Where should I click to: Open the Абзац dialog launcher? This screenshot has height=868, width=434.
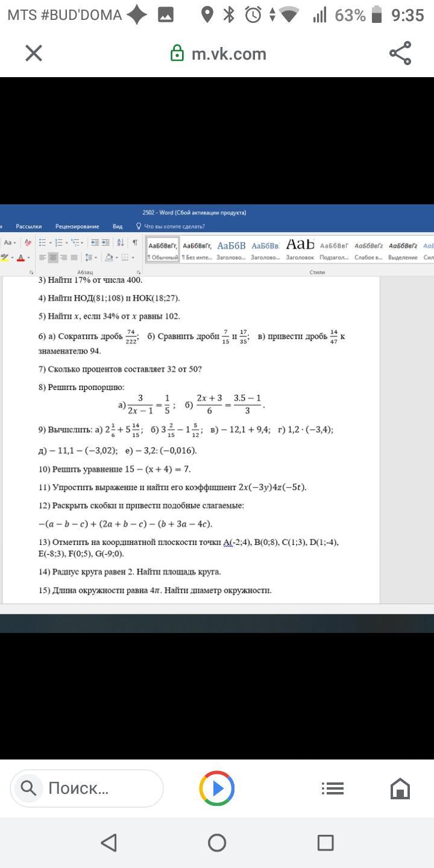tap(139, 272)
